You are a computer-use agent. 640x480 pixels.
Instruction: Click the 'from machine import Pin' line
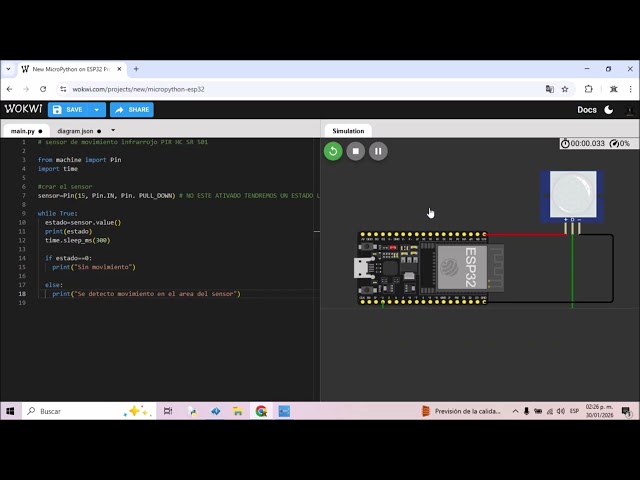coord(79,160)
